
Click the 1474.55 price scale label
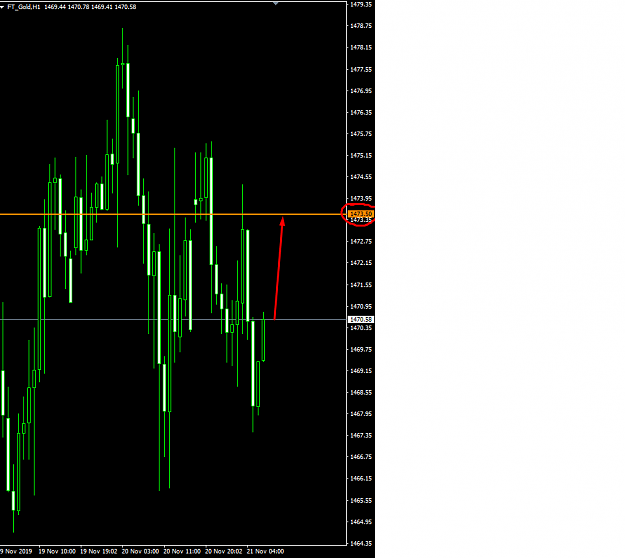pyautogui.click(x=361, y=177)
